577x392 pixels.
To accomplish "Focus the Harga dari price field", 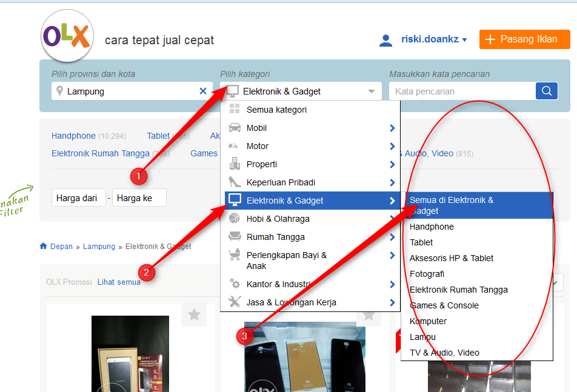I will 79,198.
